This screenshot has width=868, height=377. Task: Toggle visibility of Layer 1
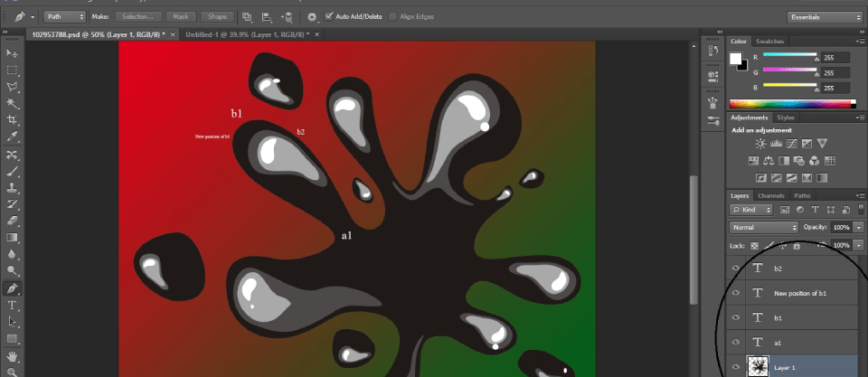pyautogui.click(x=736, y=366)
